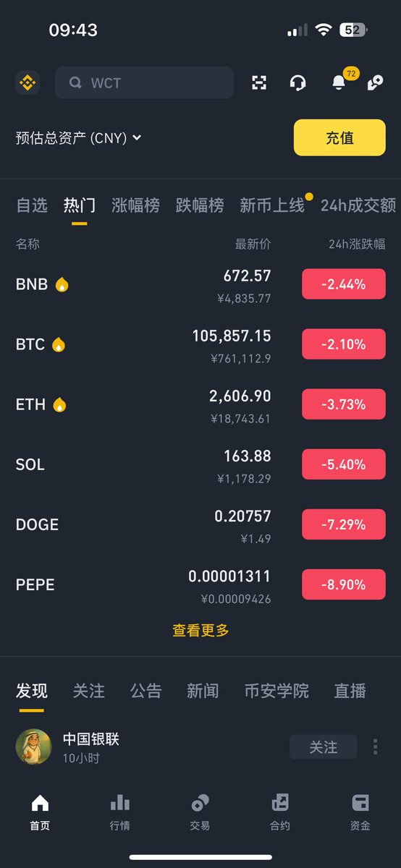Open customer support headset icon

tap(297, 82)
